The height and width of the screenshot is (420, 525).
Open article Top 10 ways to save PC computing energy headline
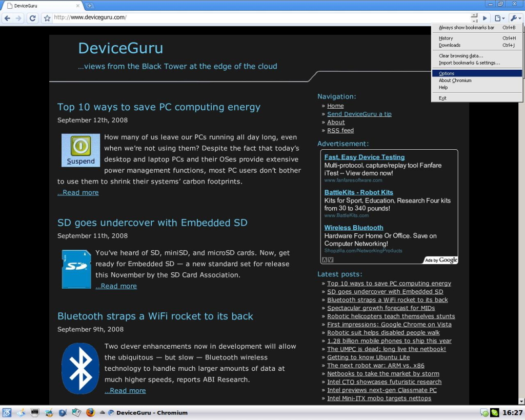point(159,107)
